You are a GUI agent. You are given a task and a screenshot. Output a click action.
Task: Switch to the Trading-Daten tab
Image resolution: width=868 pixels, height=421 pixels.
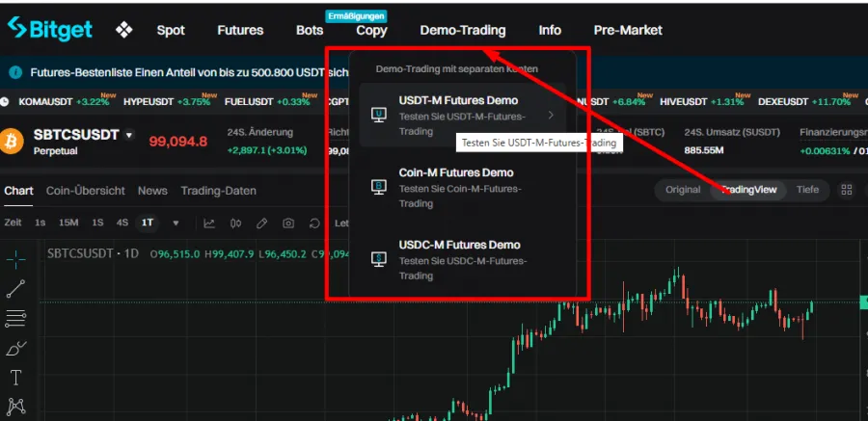click(218, 191)
